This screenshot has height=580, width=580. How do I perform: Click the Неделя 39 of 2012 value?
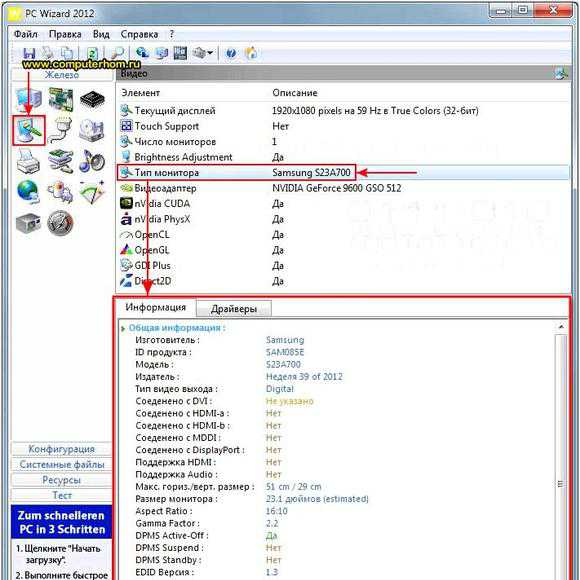pos(304,377)
